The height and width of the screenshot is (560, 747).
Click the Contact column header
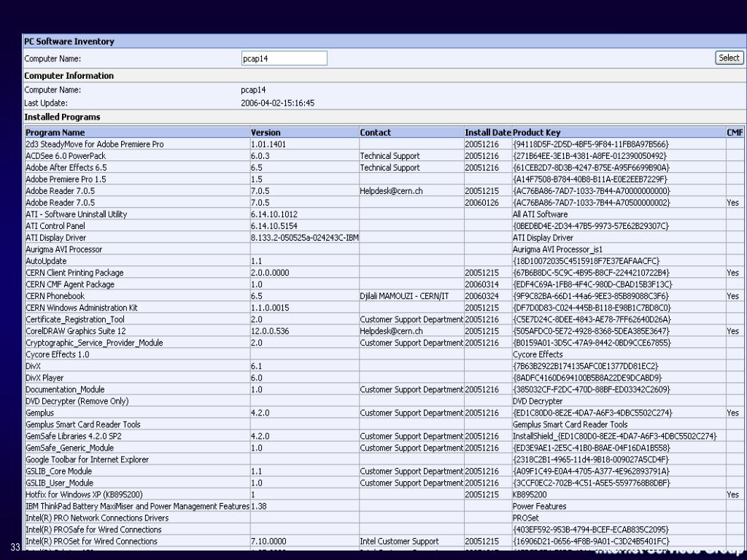[376, 133]
